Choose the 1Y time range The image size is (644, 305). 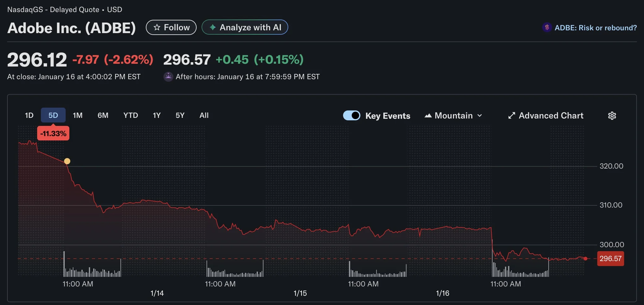(x=157, y=115)
